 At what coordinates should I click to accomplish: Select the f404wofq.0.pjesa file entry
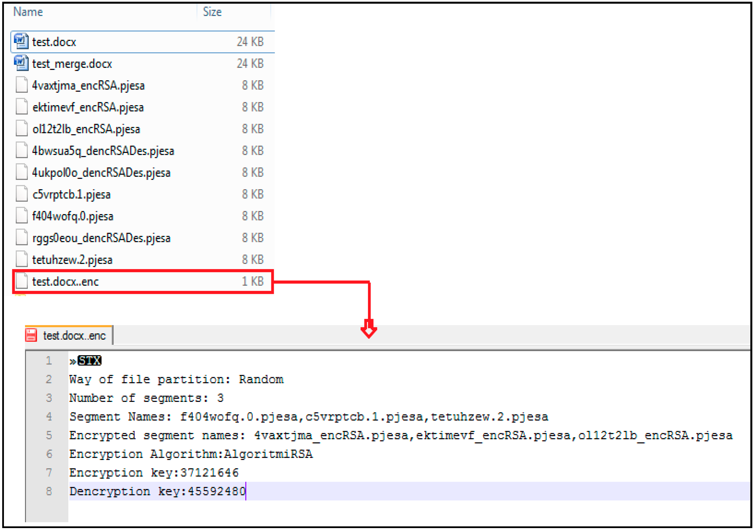[73, 216]
